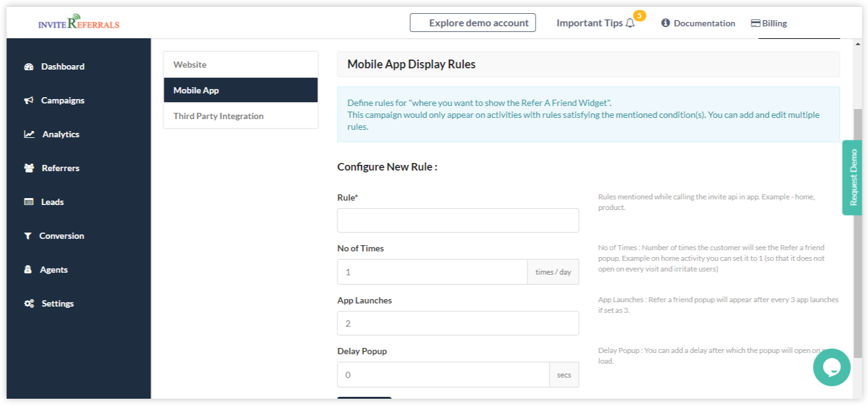Image resolution: width=868 pixels, height=405 pixels.
Task: Click the No of Times input field
Action: pyautogui.click(x=432, y=272)
